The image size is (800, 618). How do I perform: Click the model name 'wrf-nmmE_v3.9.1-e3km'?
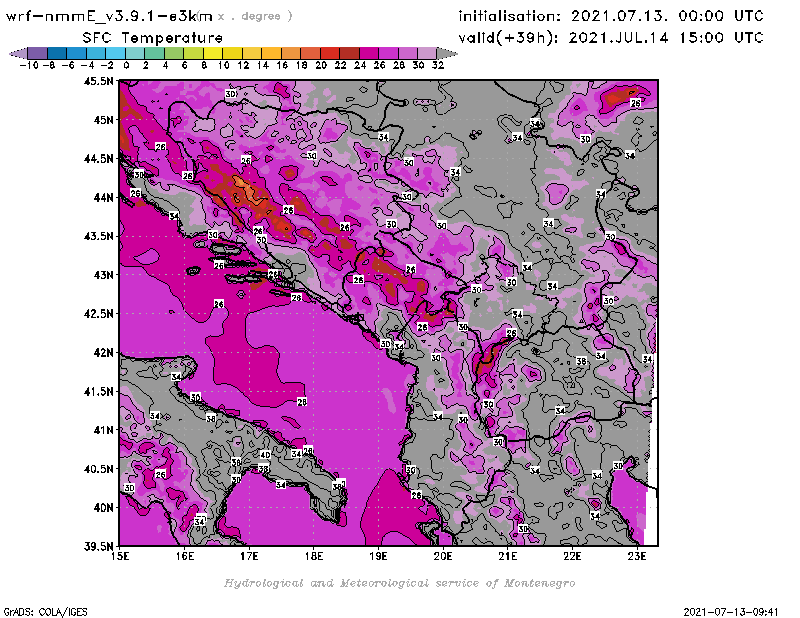[109, 16]
